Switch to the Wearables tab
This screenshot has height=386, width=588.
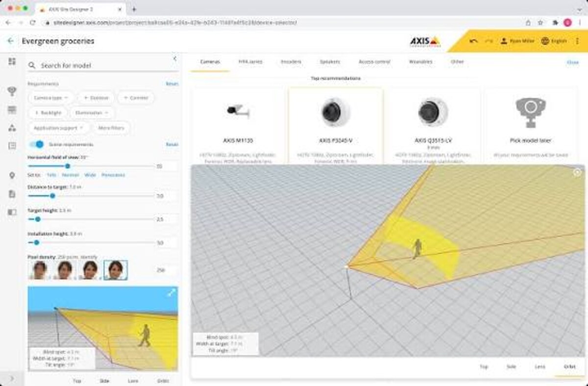coord(420,62)
